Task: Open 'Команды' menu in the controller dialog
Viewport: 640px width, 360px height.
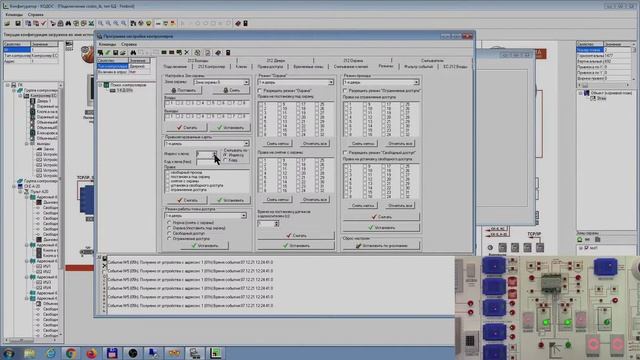Action: [x=107, y=44]
